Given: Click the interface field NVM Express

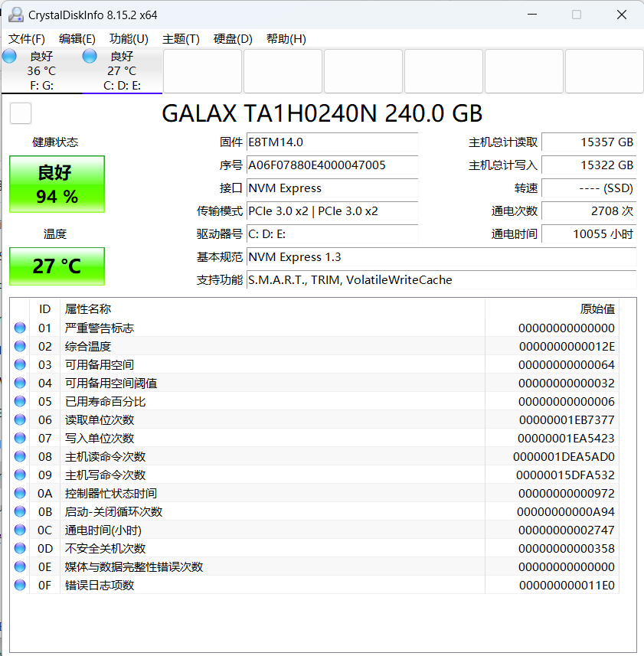Looking at the screenshot, I should coord(332,188).
